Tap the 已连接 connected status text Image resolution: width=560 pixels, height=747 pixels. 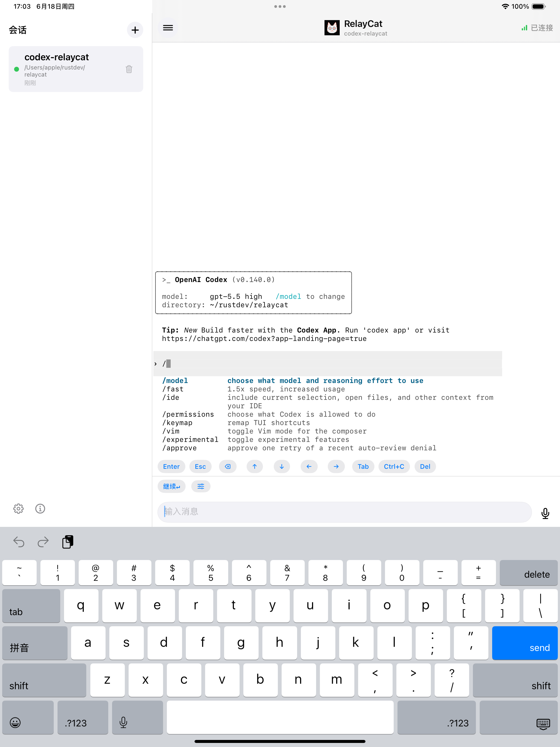pyautogui.click(x=542, y=28)
